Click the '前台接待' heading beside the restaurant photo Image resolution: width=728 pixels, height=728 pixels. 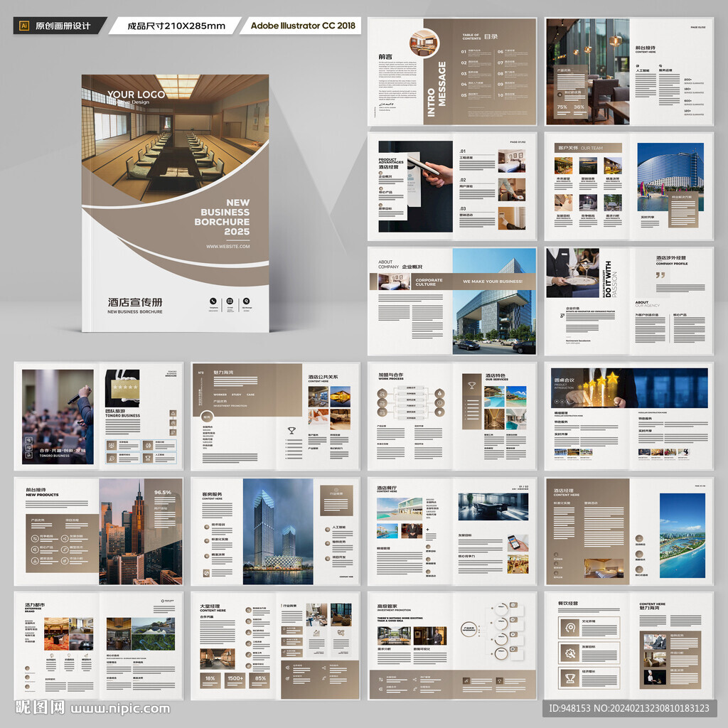[646, 48]
